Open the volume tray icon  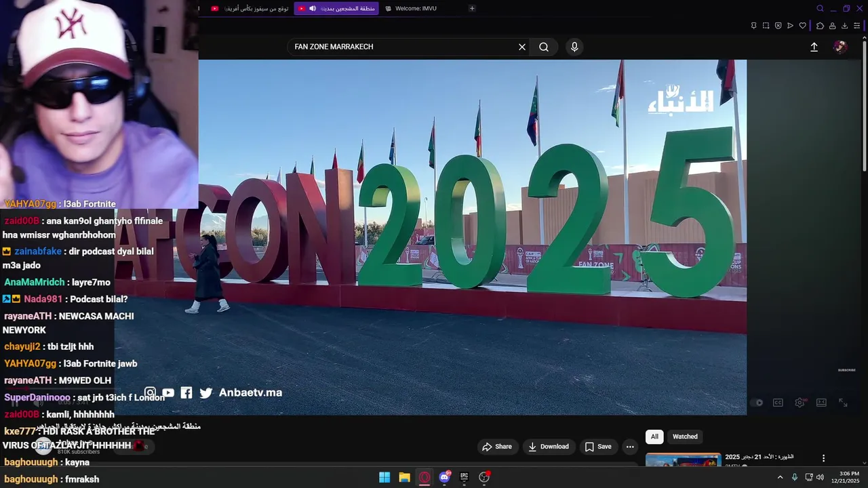coord(821,477)
